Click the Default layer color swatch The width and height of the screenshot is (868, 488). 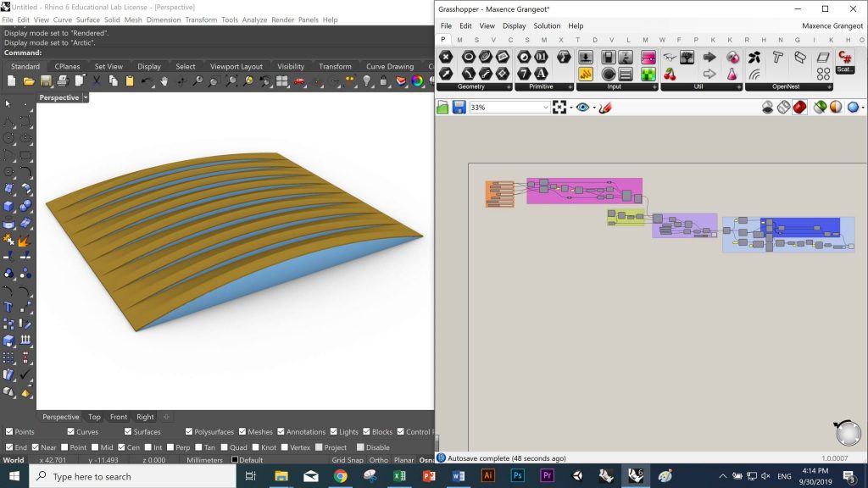pos(235,460)
